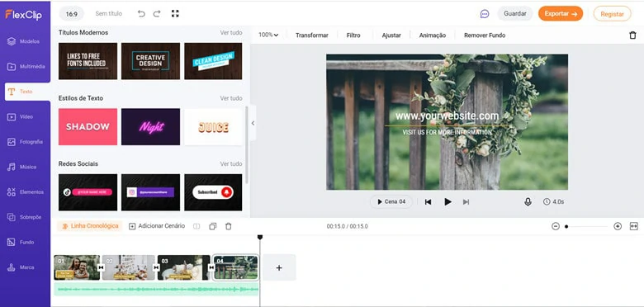
Task: Play the video preview
Action: tap(447, 202)
